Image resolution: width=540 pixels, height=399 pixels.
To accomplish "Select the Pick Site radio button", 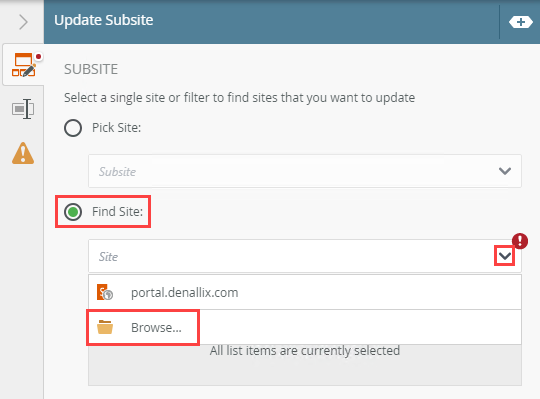I will [x=73, y=128].
